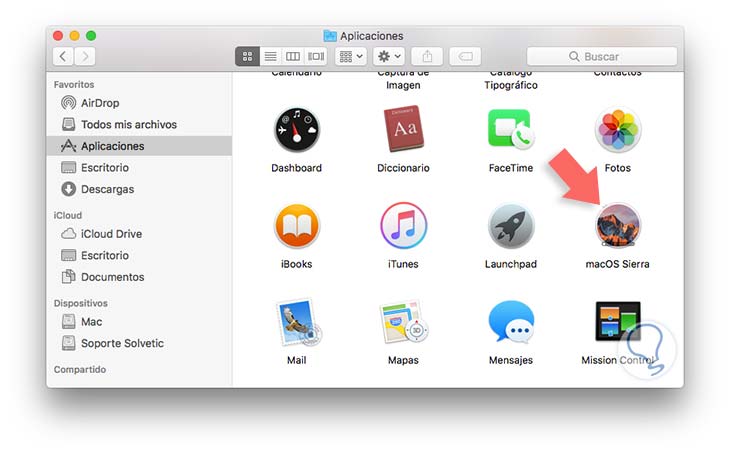Click the Dispositivos section header

80,303
